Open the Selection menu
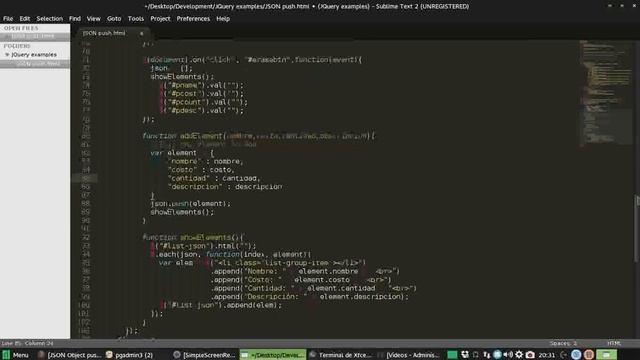This screenshot has width=640, height=360. pos(49,19)
